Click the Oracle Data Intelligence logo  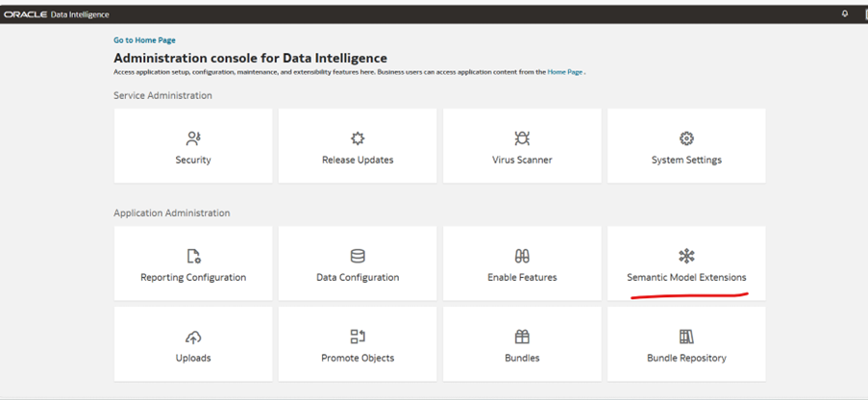click(57, 14)
